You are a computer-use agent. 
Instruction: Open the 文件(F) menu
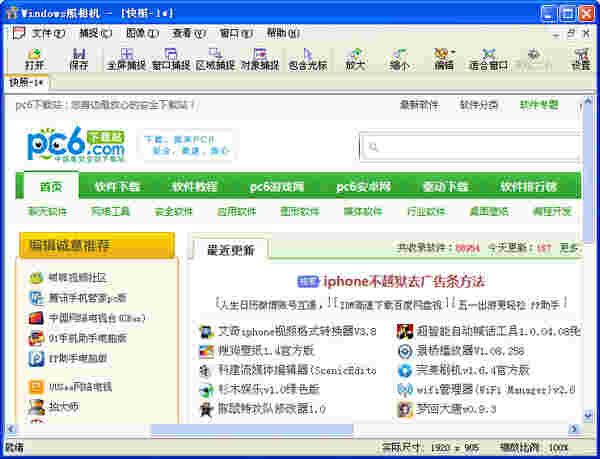pyautogui.click(x=48, y=34)
